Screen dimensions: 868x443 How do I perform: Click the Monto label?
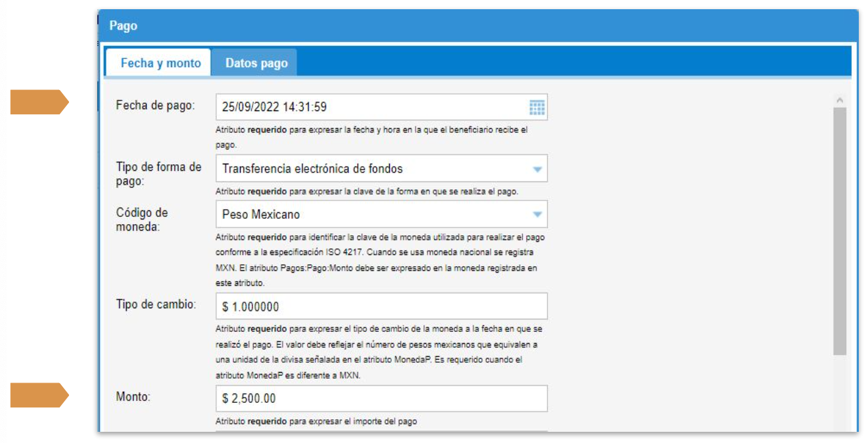pos(133,398)
